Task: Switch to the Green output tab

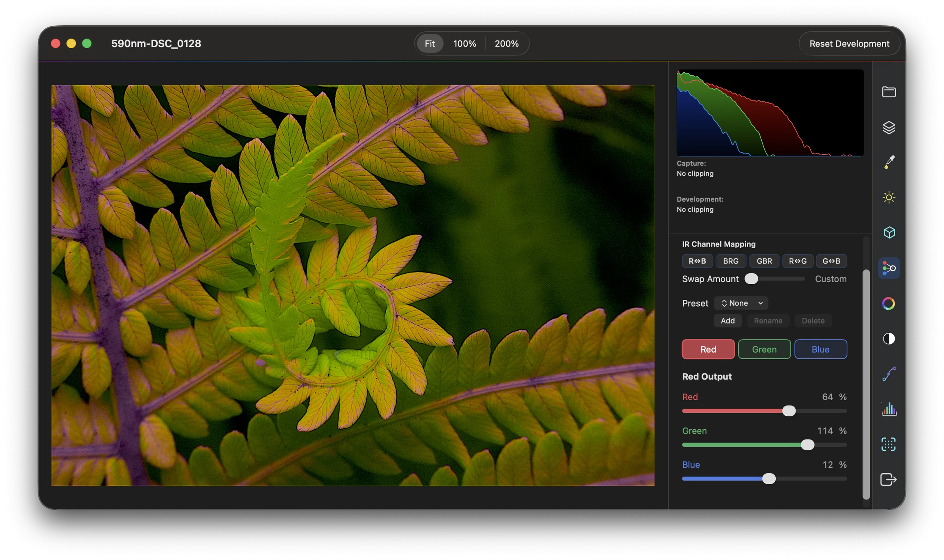Action: pyautogui.click(x=764, y=349)
